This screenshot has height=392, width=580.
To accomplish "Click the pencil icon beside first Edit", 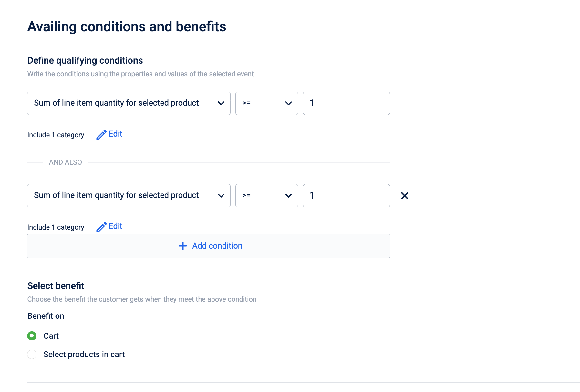I will click(x=101, y=135).
